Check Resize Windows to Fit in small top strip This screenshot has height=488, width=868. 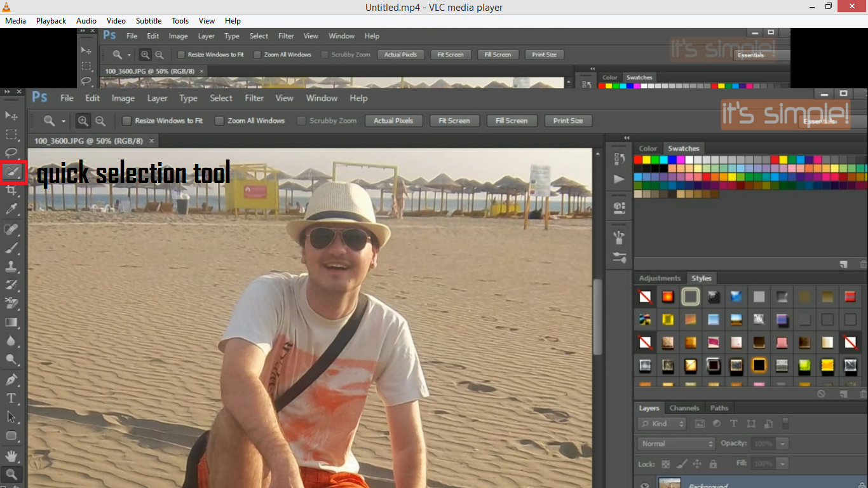[x=181, y=55]
